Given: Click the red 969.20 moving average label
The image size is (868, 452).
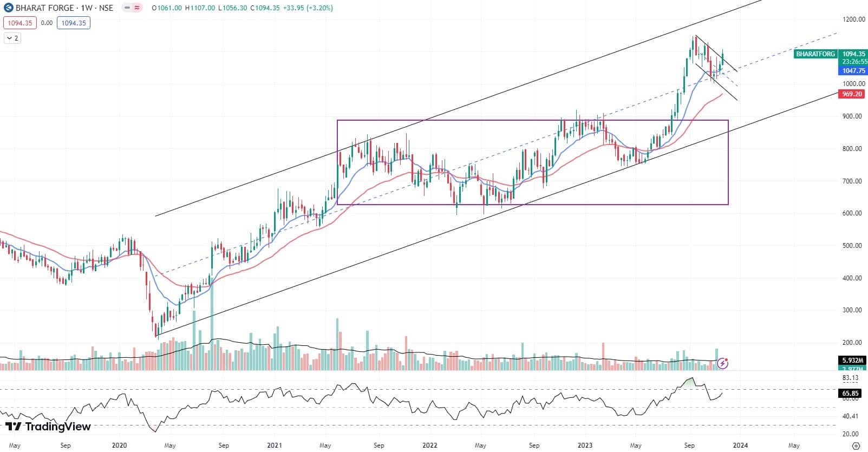Looking at the screenshot, I should (x=852, y=94).
